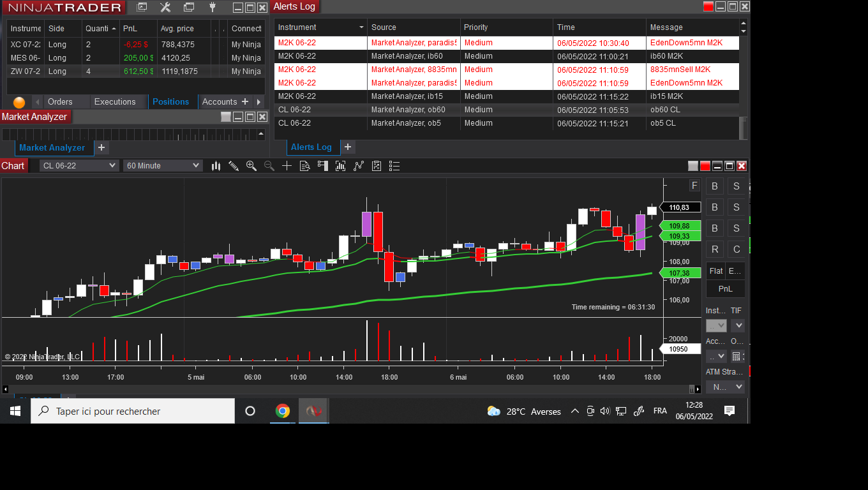The width and height of the screenshot is (868, 490).
Task: Open the ATM Strategy dropdown
Action: coord(726,387)
